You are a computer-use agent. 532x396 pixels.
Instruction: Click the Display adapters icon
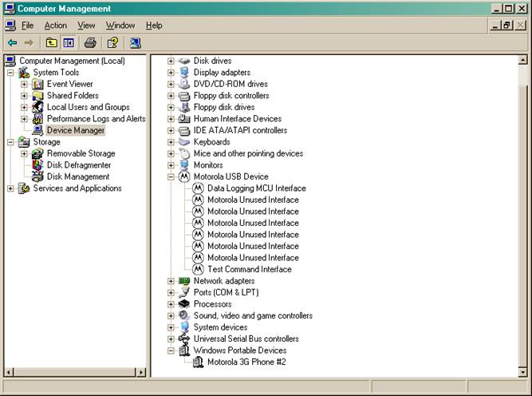point(184,73)
